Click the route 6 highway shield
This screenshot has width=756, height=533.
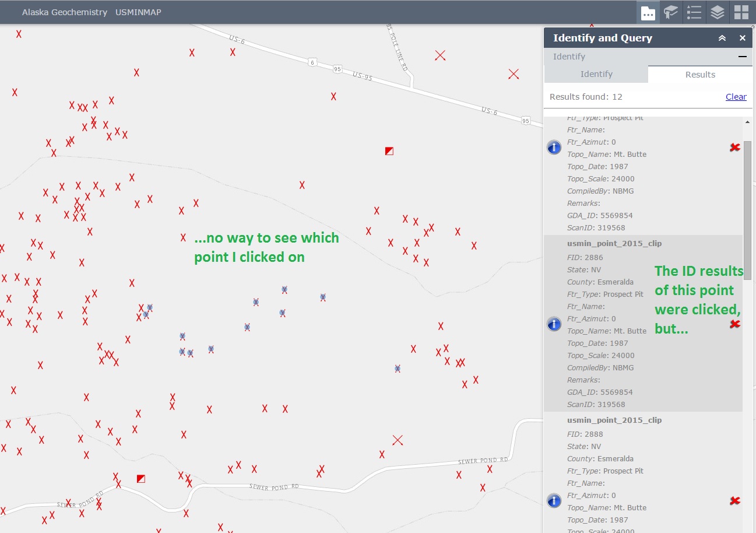[313, 62]
